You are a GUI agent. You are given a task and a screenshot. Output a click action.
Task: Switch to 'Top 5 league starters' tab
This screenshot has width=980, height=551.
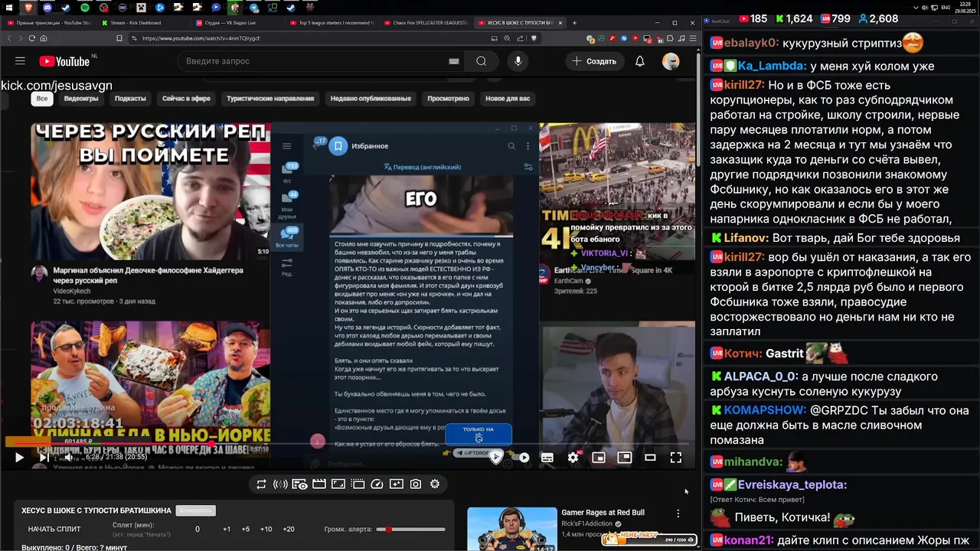(x=331, y=23)
